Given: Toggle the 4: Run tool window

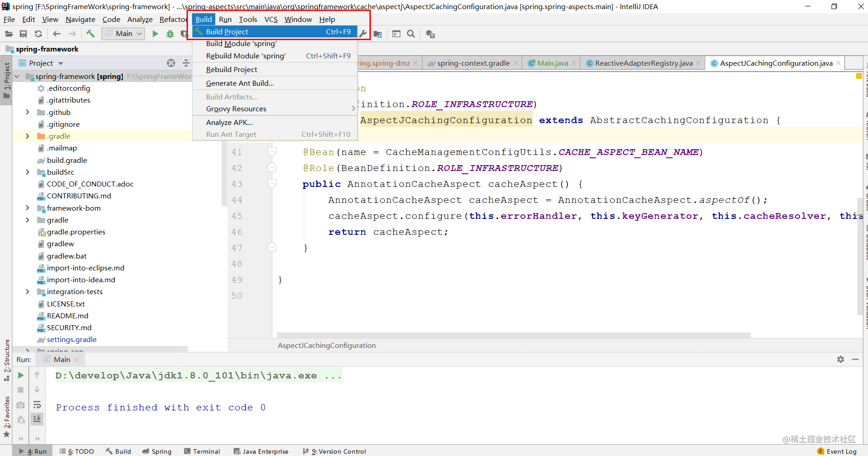Looking at the screenshot, I should 32,451.
